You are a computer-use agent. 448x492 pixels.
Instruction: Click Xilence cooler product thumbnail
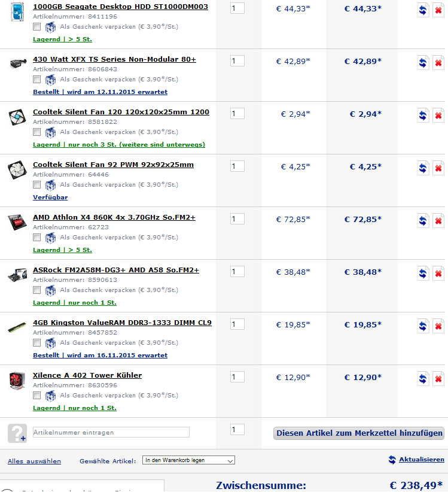(x=17, y=381)
